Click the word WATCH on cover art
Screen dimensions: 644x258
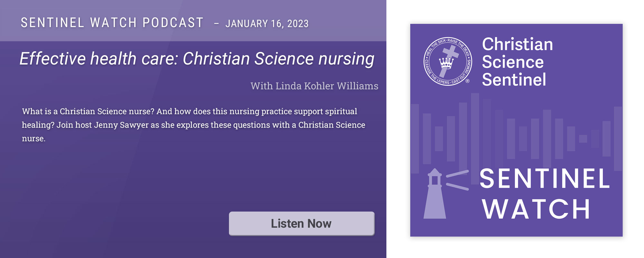point(536,209)
